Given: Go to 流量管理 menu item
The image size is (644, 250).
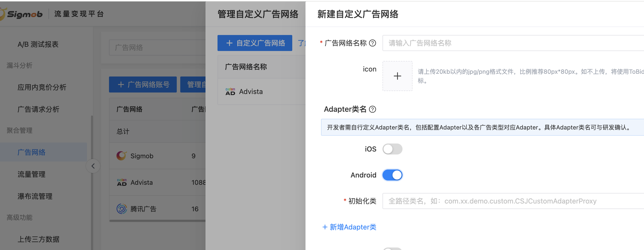Looking at the screenshot, I should pos(31,174).
